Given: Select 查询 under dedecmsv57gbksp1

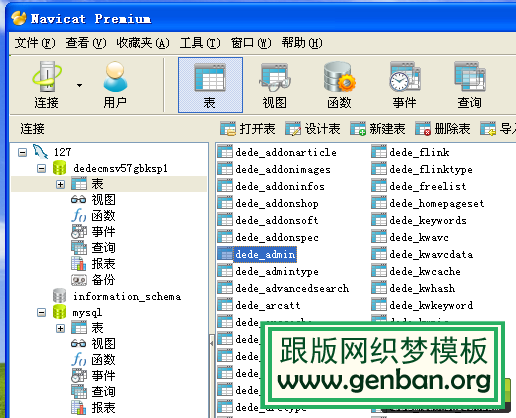Looking at the screenshot, I should pos(93,248).
